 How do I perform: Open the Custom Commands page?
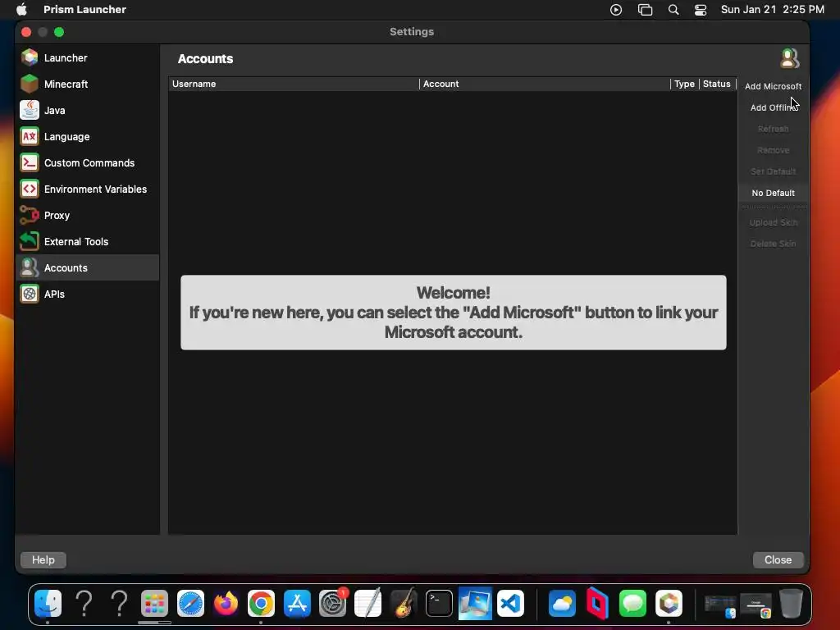87,163
